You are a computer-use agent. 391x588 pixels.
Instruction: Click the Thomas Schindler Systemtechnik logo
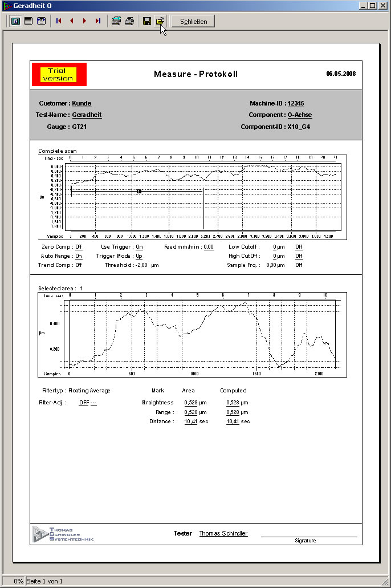pyautogui.click(x=63, y=533)
